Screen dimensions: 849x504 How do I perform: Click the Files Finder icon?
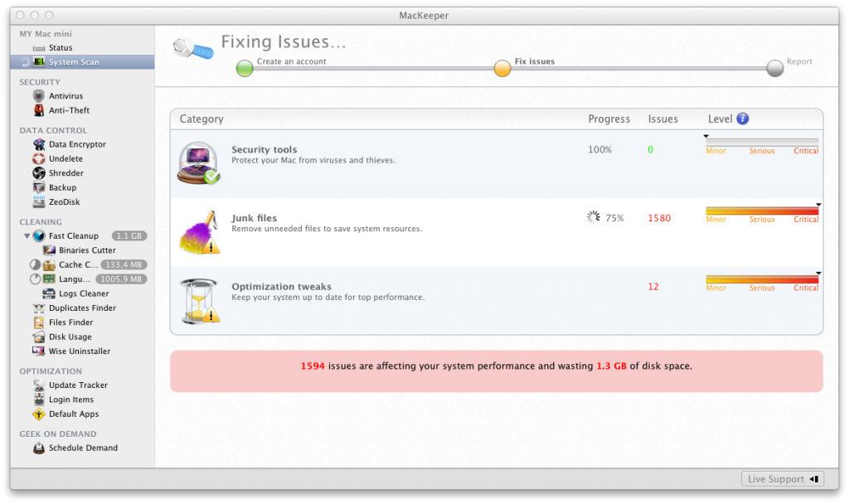[38, 322]
